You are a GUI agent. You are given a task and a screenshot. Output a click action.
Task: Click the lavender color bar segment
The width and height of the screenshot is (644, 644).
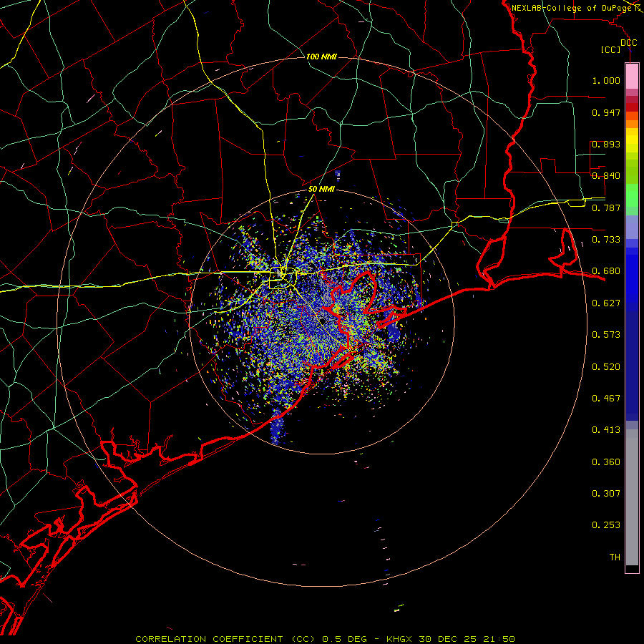(632, 228)
